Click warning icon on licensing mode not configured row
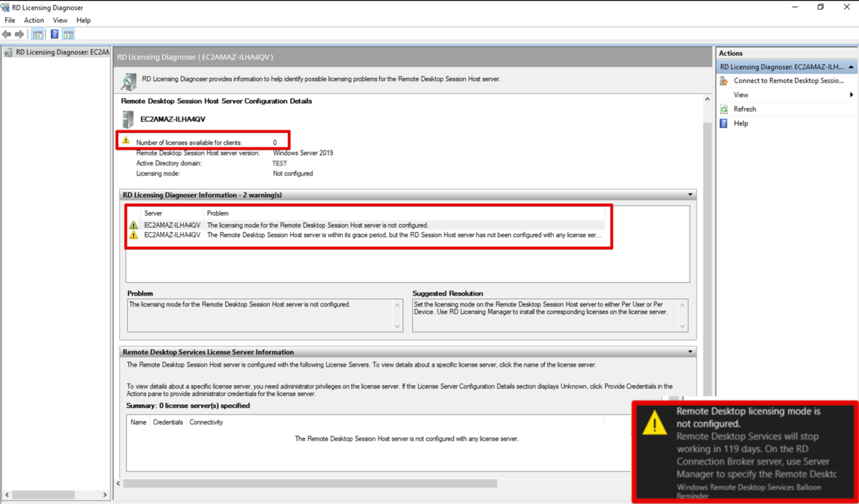Viewport: 859px width, 504px height. pyautogui.click(x=133, y=225)
